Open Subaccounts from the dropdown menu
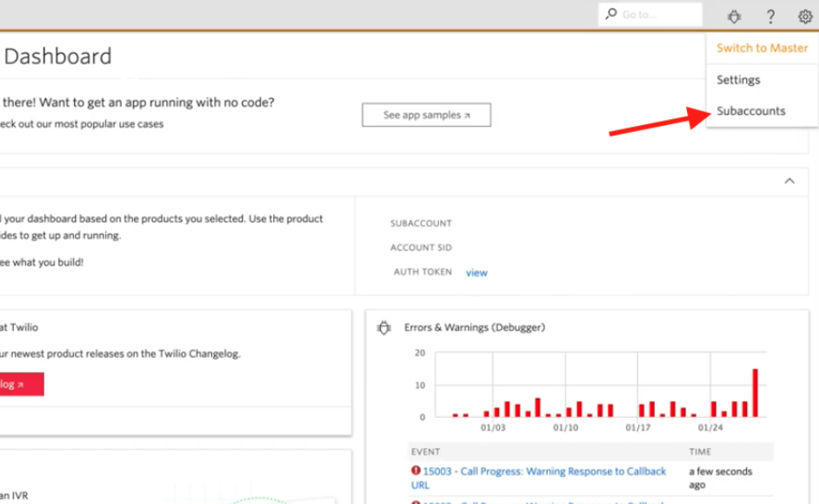 point(750,110)
